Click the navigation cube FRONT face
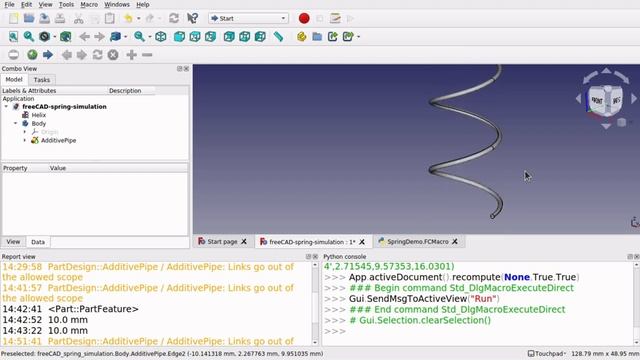The height and width of the screenshot is (360, 640). pos(596,100)
